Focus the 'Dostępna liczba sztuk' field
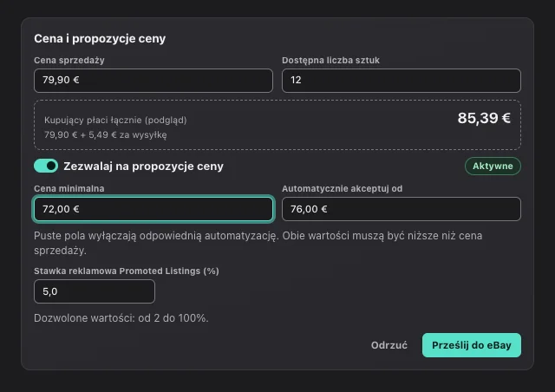This screenshot has width=555, height=392. point(402,81)
